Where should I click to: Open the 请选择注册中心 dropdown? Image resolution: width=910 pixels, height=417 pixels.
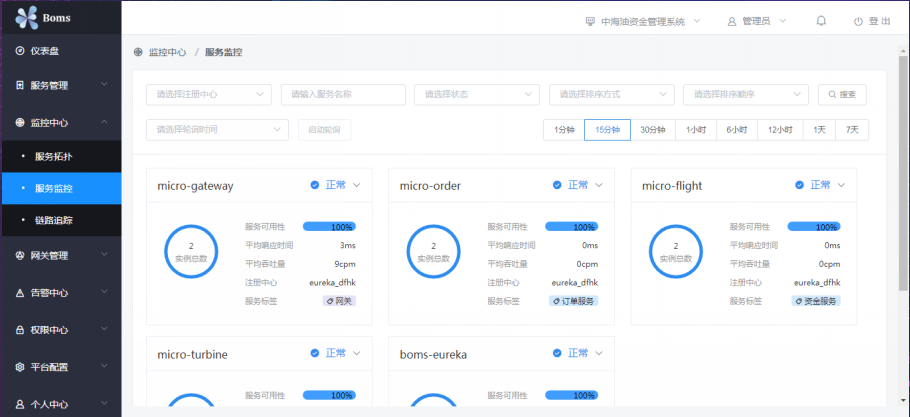pos(209,95)
